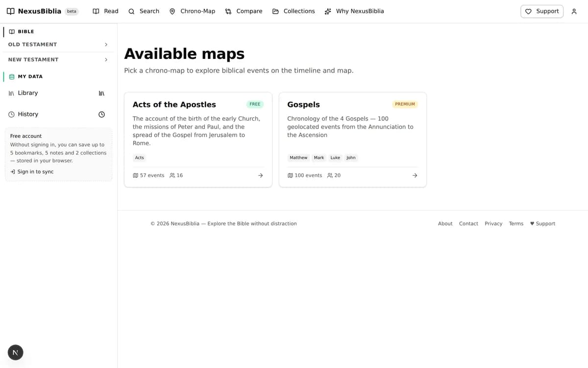Open the About footer link
The image size is (588, 368).
445,224
